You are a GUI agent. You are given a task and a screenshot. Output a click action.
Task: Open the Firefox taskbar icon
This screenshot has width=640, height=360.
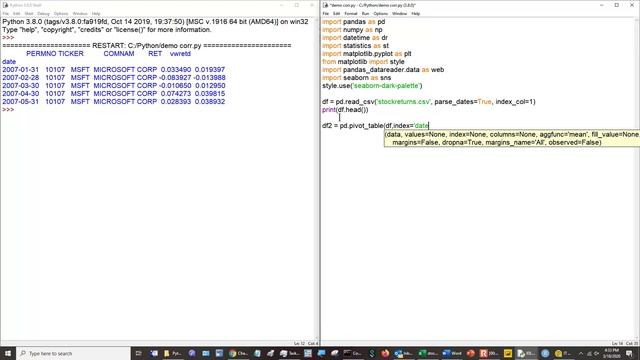[385, 353]
